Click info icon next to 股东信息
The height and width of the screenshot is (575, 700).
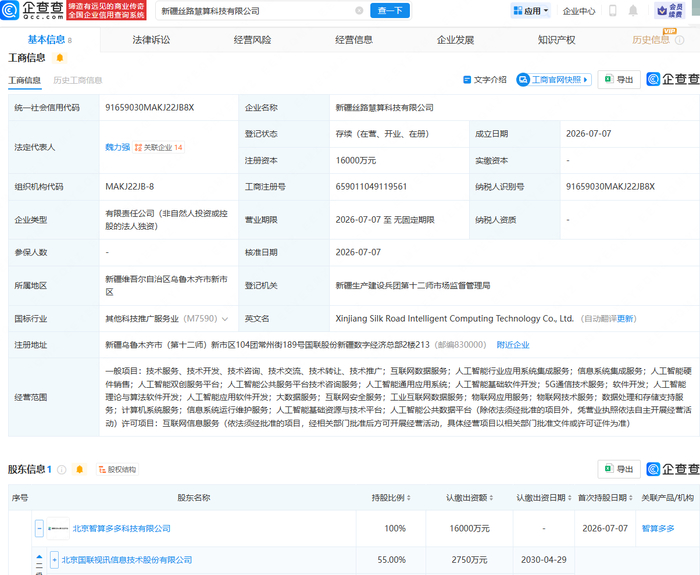(x=62, y=470)
